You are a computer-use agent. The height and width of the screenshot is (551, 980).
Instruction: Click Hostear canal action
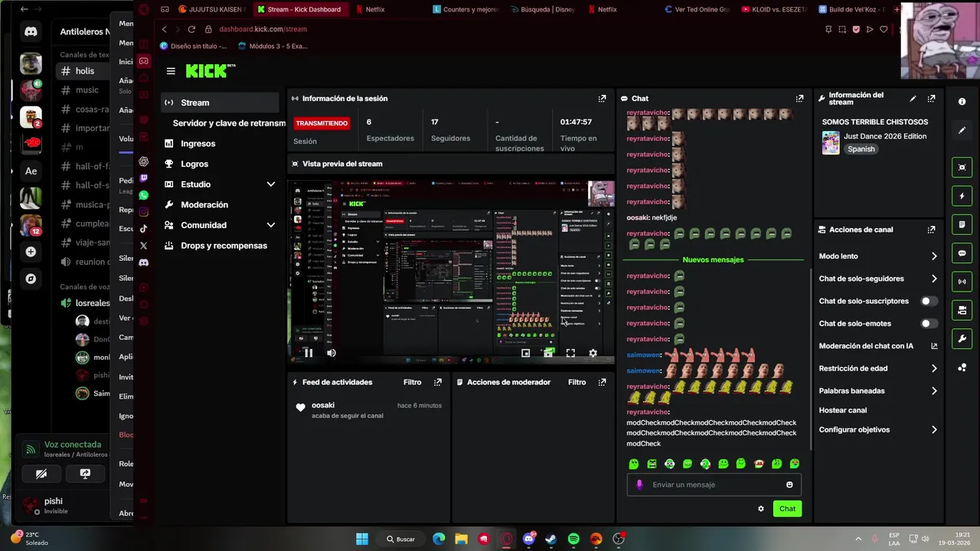pyautogui.click(x=842, y=410)
